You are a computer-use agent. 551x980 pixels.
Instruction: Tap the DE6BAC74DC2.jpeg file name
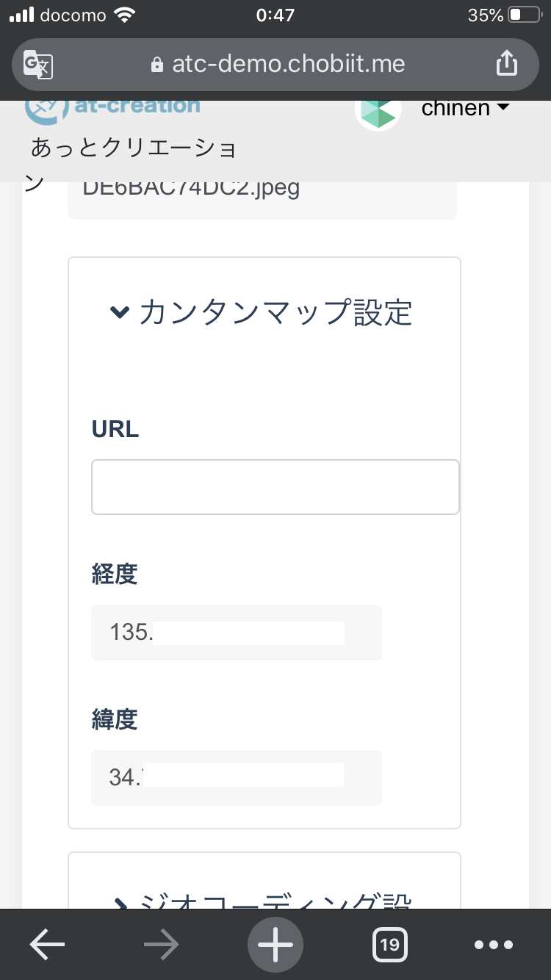(191, 189)
